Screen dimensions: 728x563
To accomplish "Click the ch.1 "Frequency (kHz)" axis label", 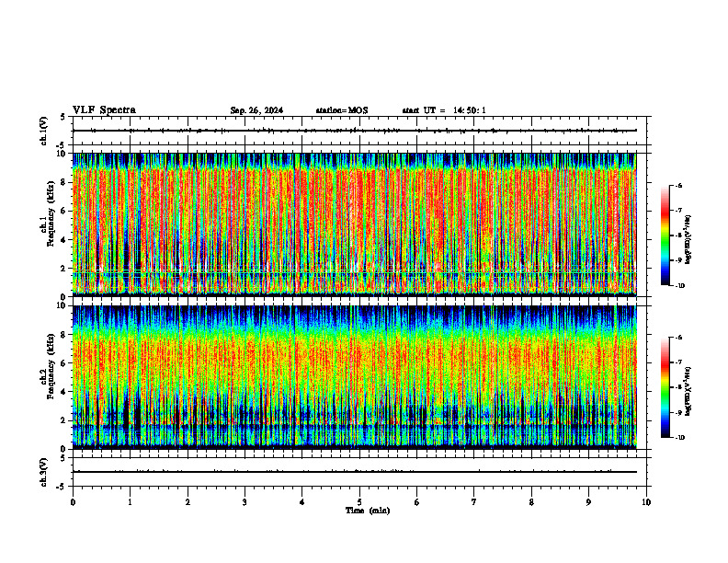I will pos(51,213).
